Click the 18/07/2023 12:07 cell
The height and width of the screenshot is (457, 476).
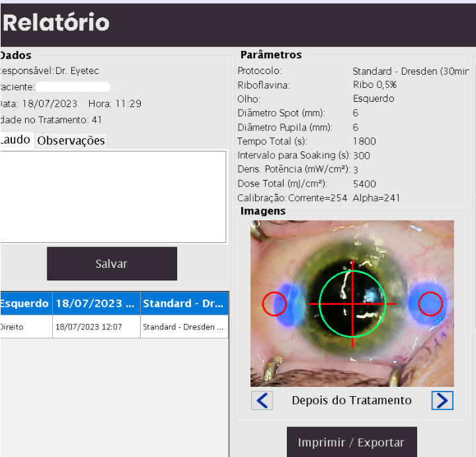[x=97, y=327]
